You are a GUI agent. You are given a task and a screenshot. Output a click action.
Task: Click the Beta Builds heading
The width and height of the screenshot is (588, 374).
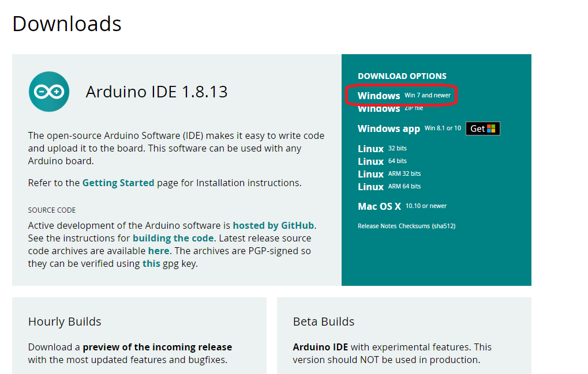tap(324, 322)
